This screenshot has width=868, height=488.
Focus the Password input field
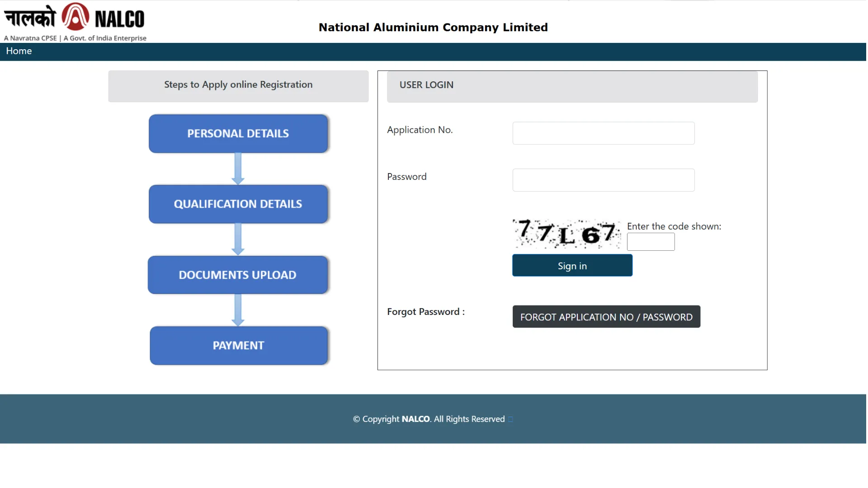point(604,180)
